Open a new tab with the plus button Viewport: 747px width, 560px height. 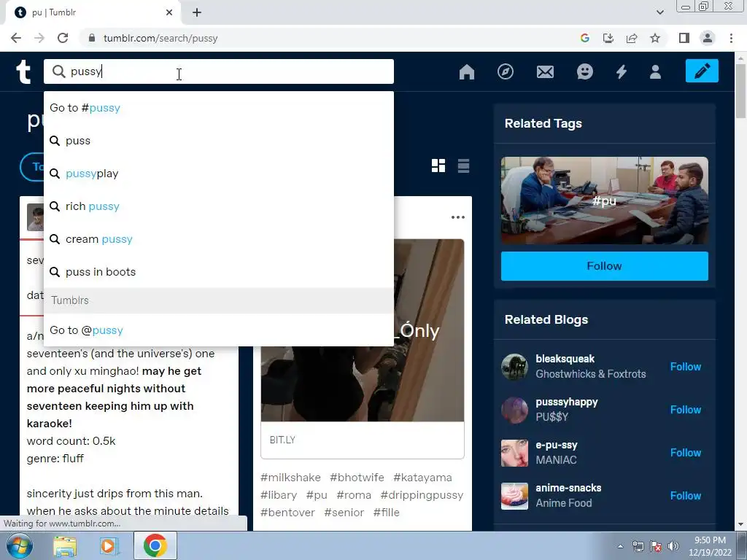197,12
